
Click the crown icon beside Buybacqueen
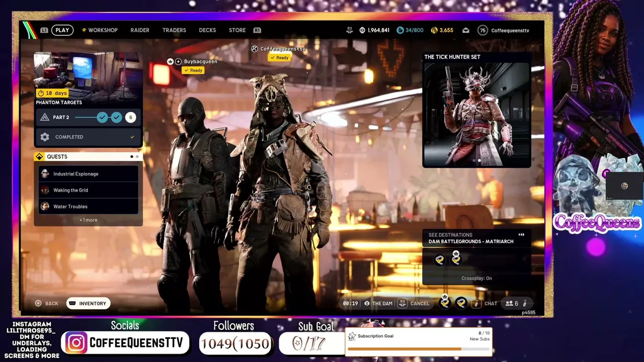pos(171,61)
